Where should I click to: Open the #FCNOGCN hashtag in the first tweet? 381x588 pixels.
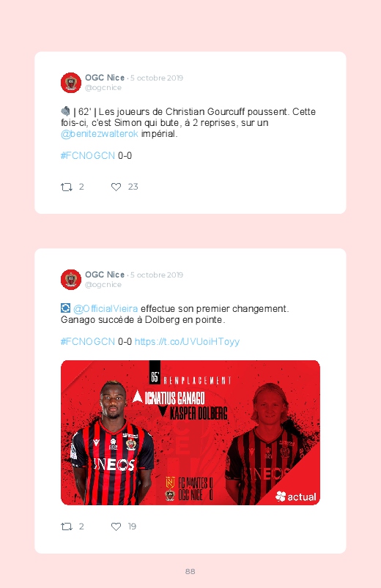[x=88, y=156]
